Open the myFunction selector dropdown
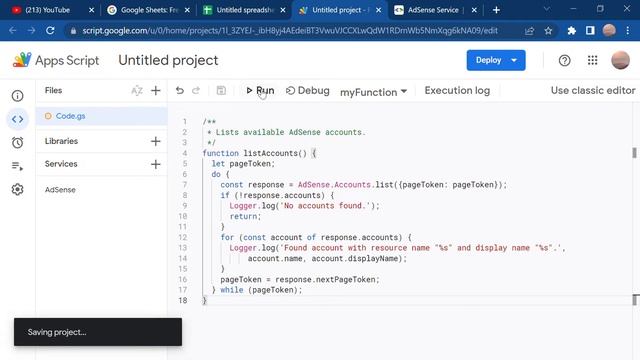640x360 pixels. (x=373, y=92)
